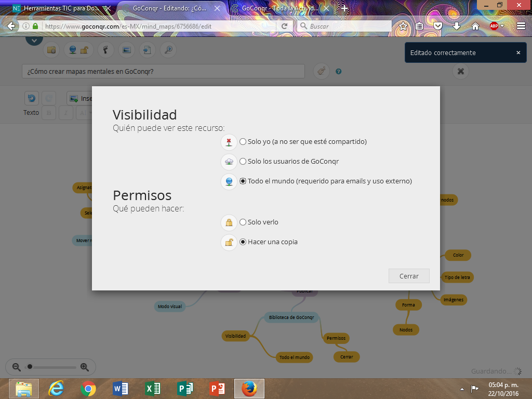Screen dimensions: 532x399
Task: Zoom out of the mind map with magnifier minus
Action: [16, 367]
